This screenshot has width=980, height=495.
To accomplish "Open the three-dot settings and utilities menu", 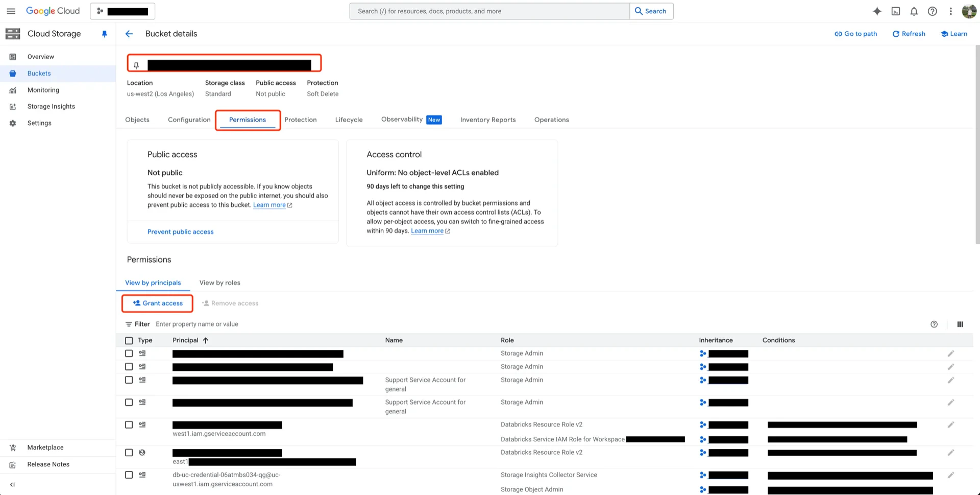I will 950,11.
